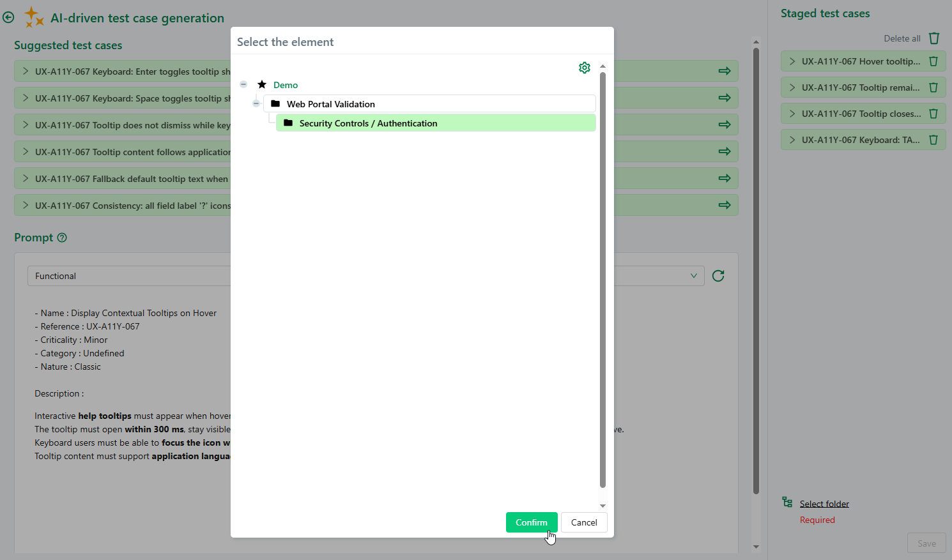Stage 'Fallback default tooltip text' via arrow icon
This screenshot has height=560, width=952.
tap(724, 178)
